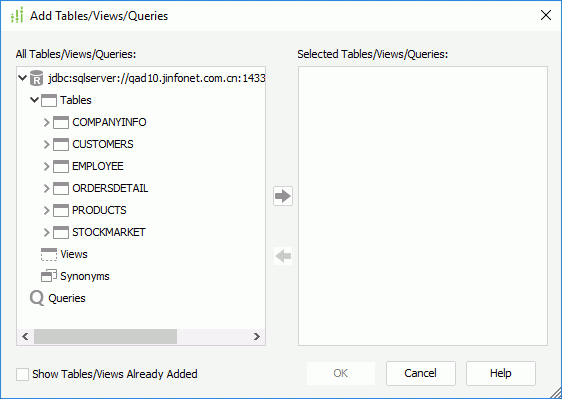Click the Synonyms node icon

49,276
